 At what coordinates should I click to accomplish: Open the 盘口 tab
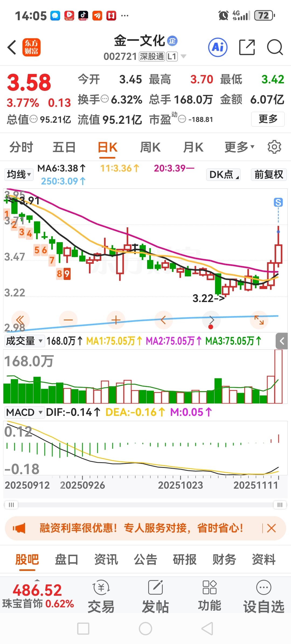tap(67, 559)
